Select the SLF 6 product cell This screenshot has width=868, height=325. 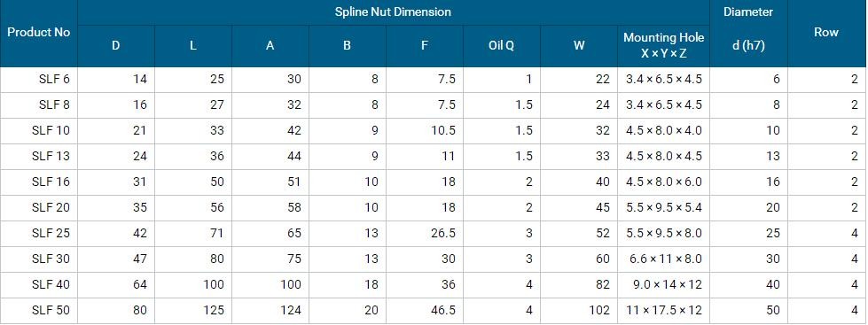[39, 79]
